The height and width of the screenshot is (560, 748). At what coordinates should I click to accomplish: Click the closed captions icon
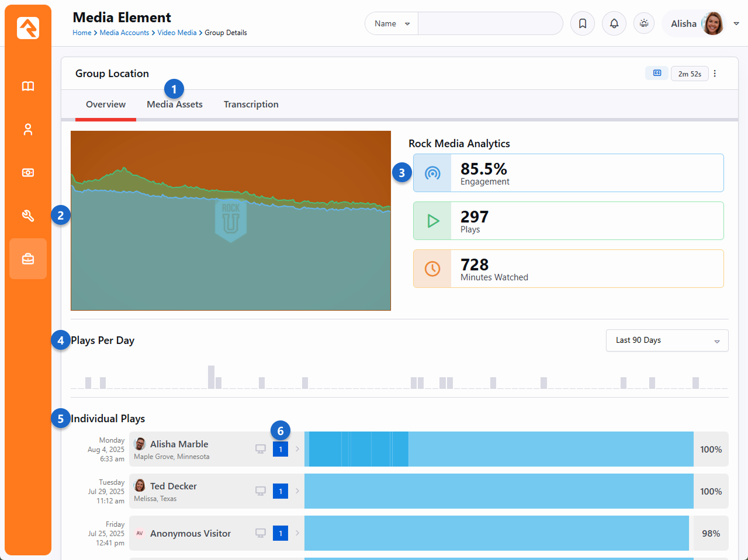(x=657, y=74)
